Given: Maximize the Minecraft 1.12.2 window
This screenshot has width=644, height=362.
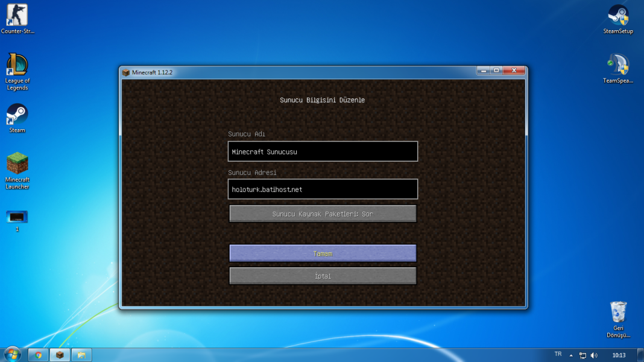Looking at the screenshot, I should tap(496, 71).
